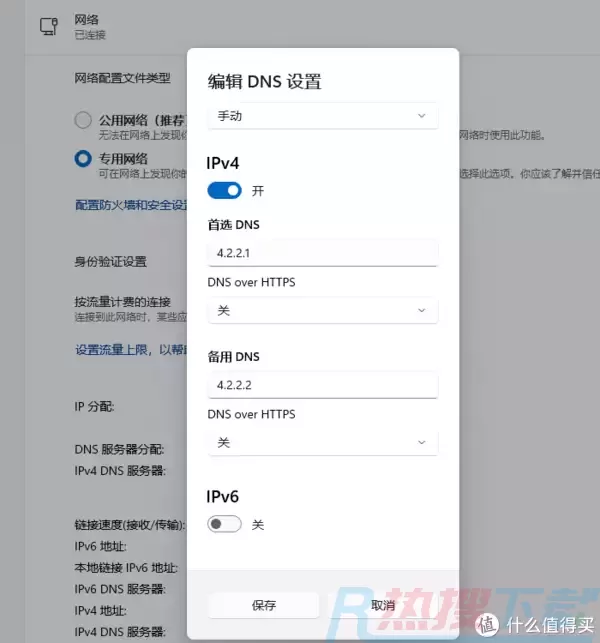This screenshot has height=643, width=600.
Task: Click the 首选 DNS label
Action: pyautogui.click(x=233, y=225)
